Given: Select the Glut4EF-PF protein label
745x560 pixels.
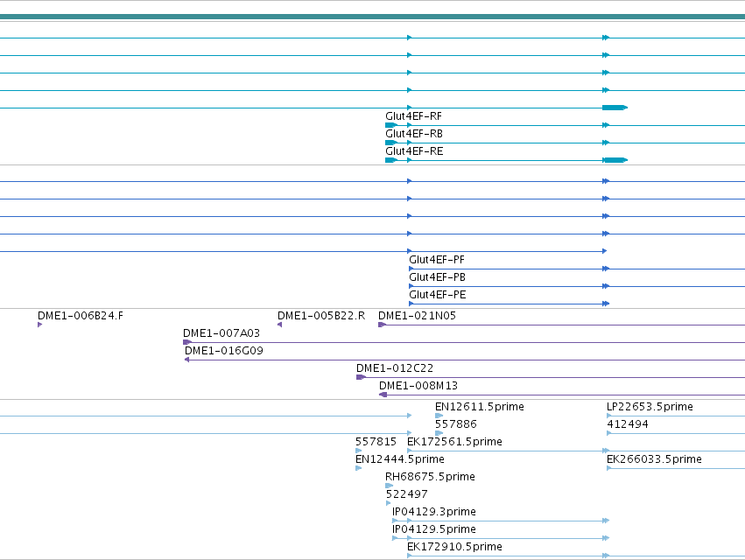Looking at the screenshot, I should click(437, 260).
